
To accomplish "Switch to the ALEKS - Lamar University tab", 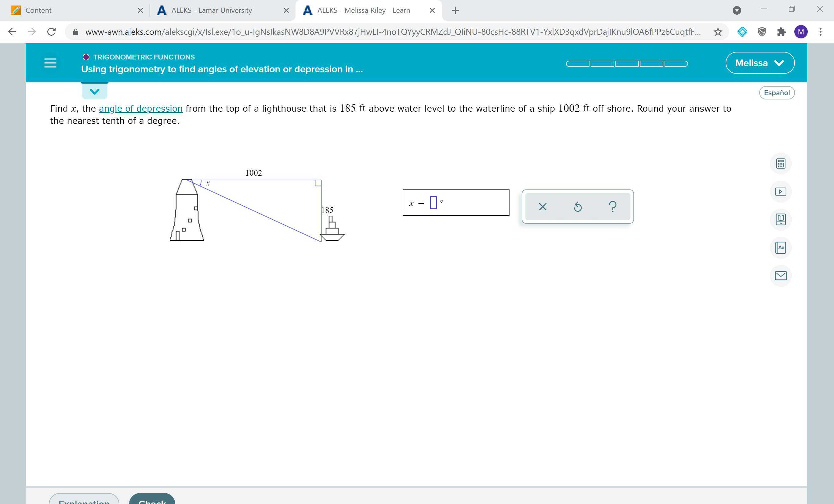I will [x=212, y=10].
